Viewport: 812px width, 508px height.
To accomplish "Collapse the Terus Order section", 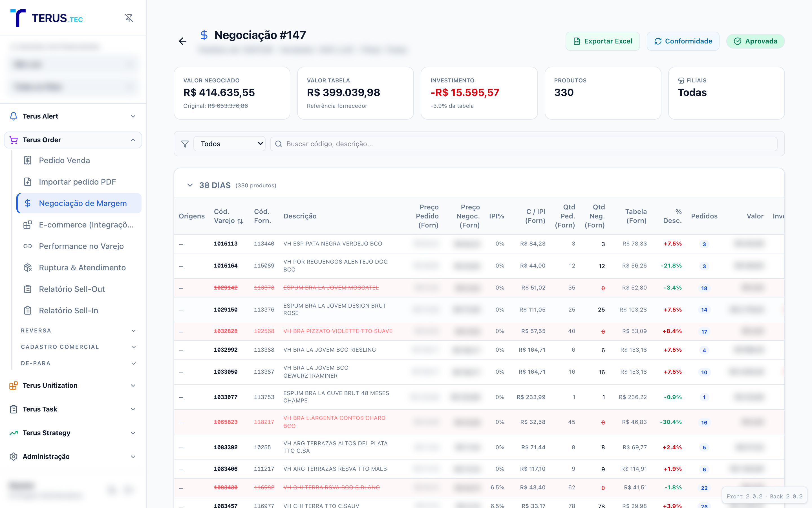I will (133, 140).
